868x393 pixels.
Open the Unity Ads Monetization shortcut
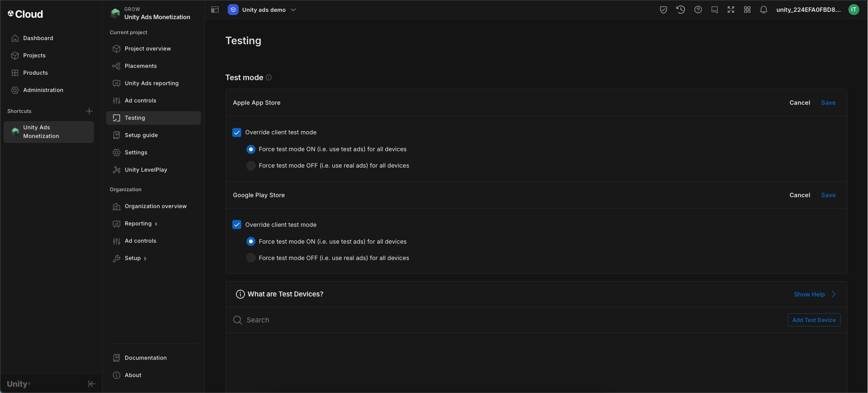point(49,132)
